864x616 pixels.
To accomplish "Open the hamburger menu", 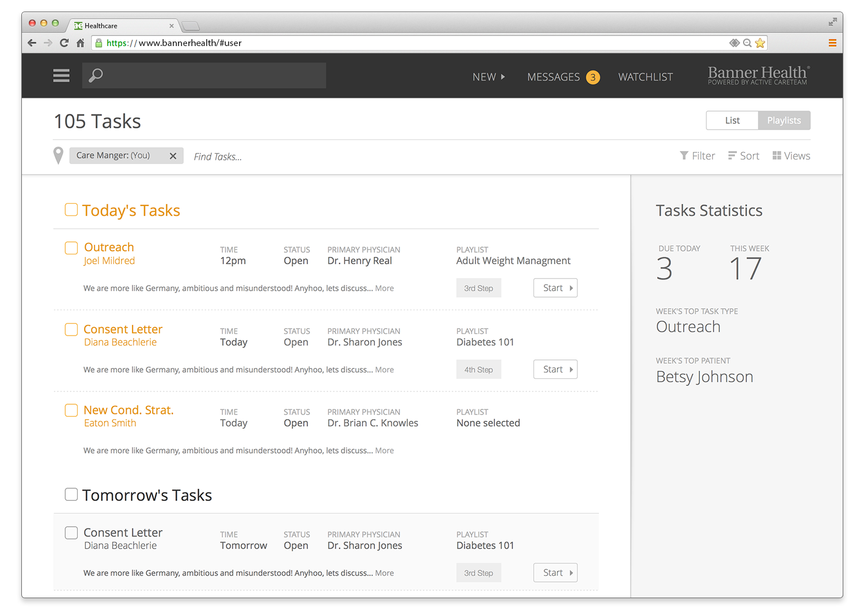I will click(x=61, y=75).
